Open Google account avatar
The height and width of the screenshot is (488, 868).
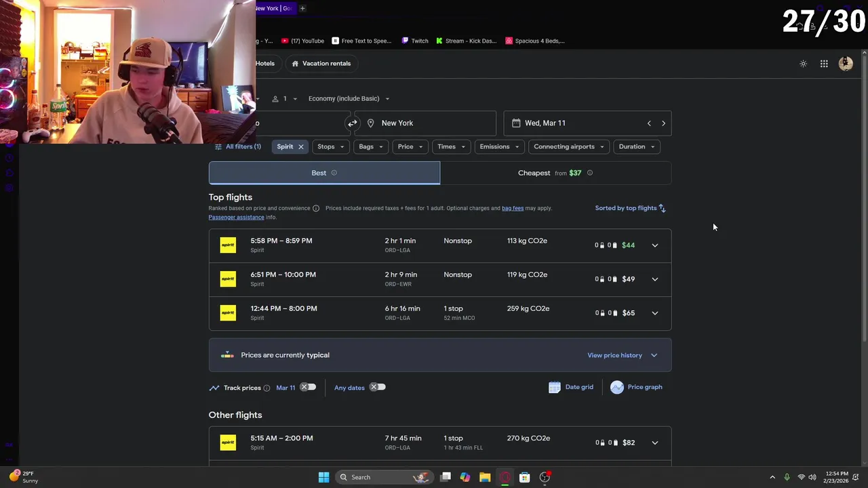coord(846,64)
